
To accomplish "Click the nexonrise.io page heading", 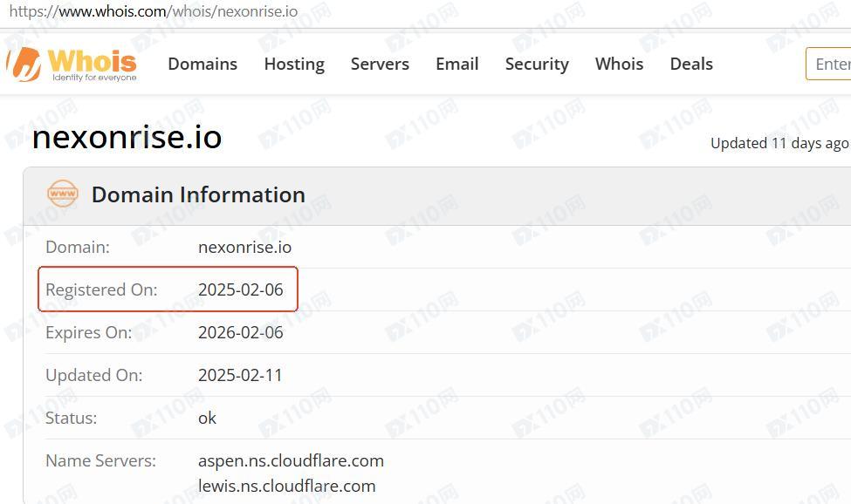I will pos(127,138).
